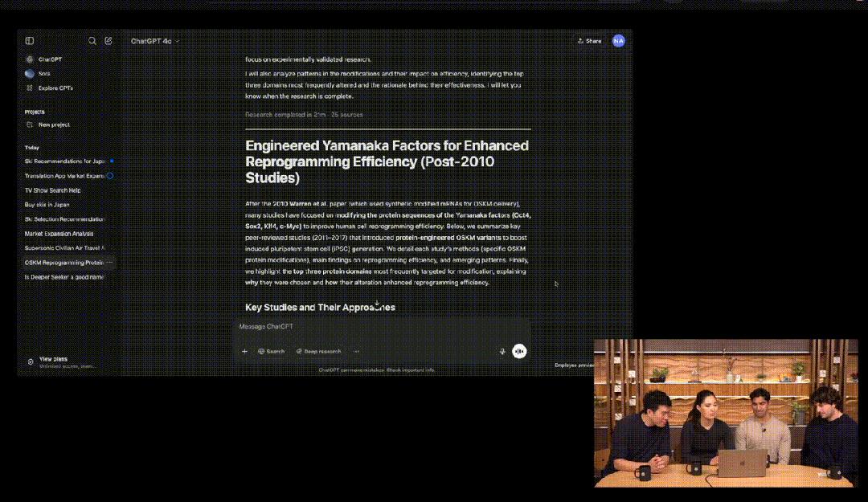The height and width of the screenshot is (502, 868).
Task: Start voice mode with the waveform button
Action: (x=519, y=352)
